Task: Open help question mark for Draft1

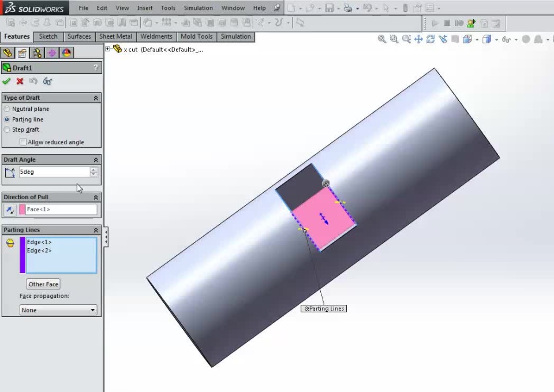Action: pyautogui.click(x=96, y=68)
